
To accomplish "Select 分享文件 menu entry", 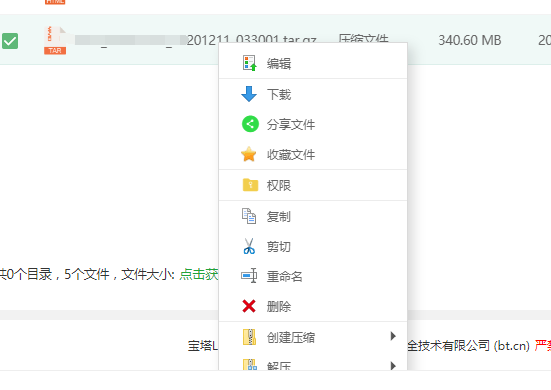I will (313, 124).
